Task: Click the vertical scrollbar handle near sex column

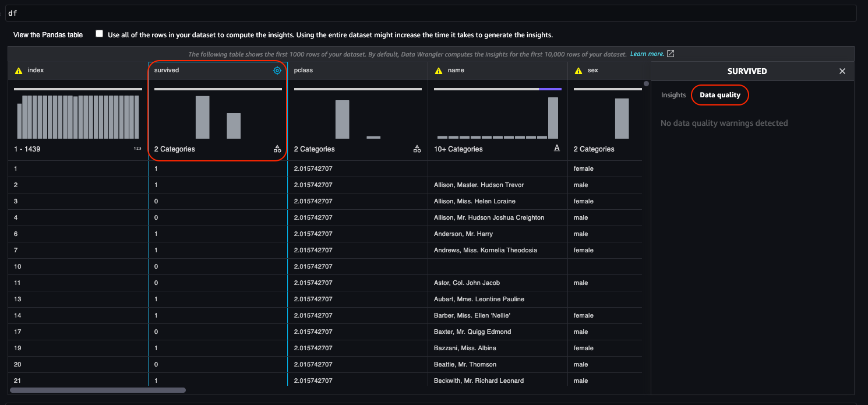Action: pos(646,83)
